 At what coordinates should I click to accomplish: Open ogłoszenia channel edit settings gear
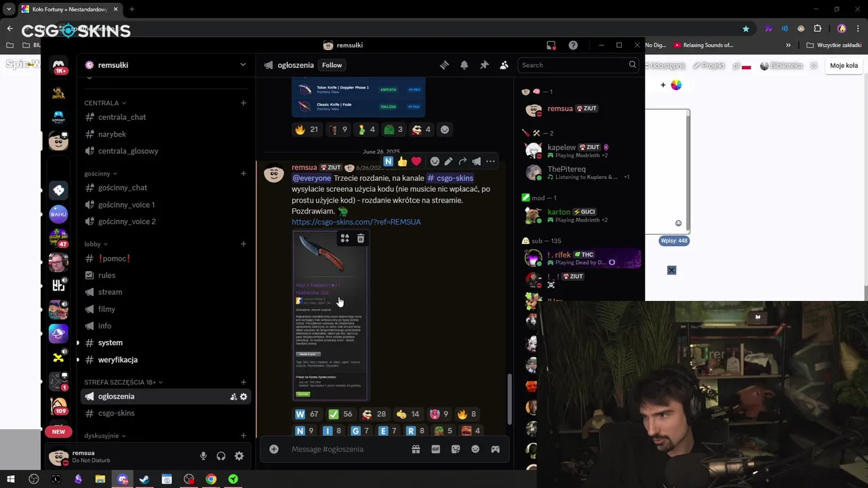(x=243, y=396)
